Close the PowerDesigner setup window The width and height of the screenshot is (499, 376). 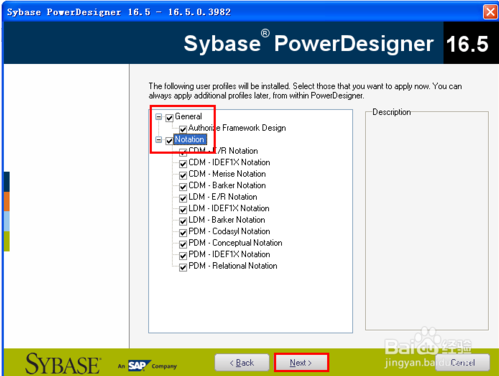(x=490, y=12)
